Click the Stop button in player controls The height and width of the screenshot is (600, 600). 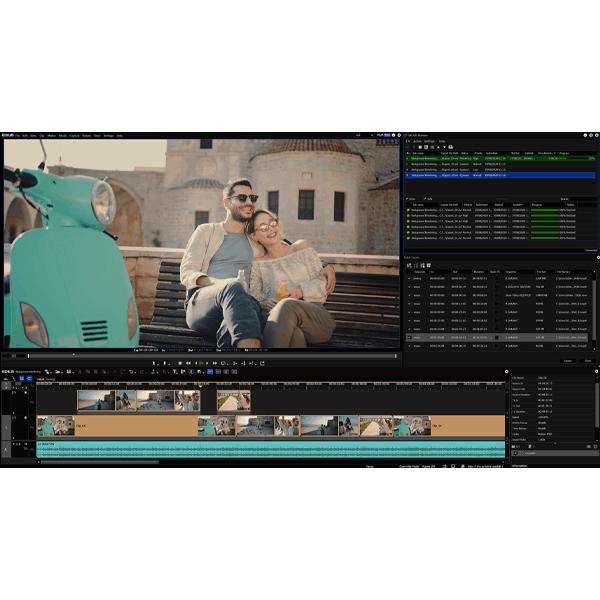point(180,363)
